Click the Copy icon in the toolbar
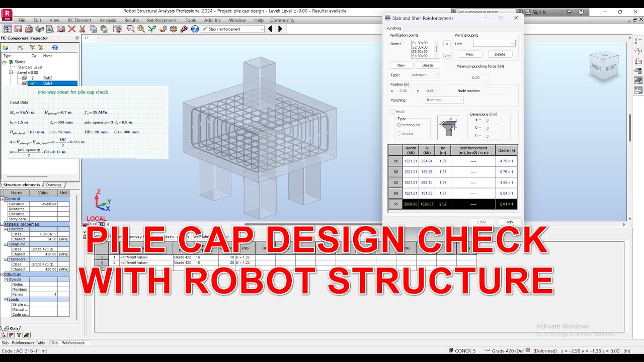The height and width of the screenshot is (362, 644). [x=93, y=29]
